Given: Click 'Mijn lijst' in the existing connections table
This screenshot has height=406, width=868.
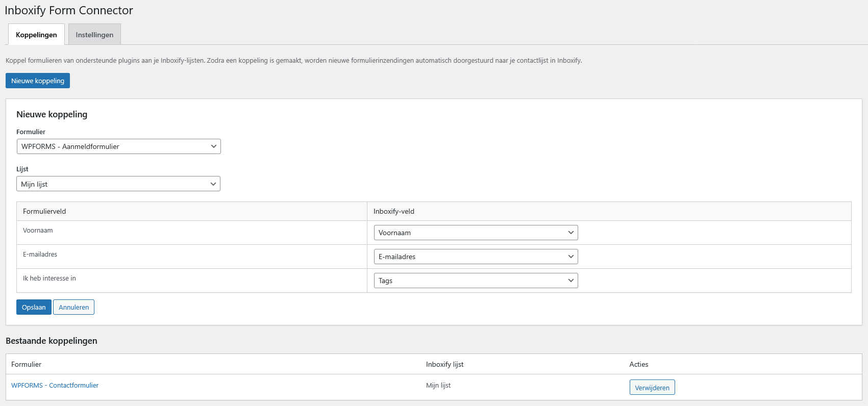Looking at the screenshot, I should click(x=438, y=385).
